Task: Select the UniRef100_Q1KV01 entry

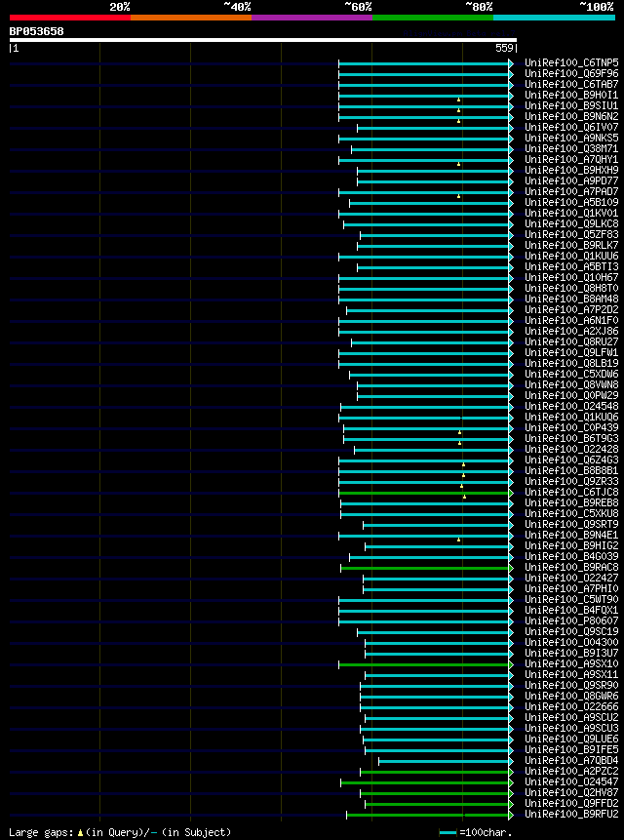Action: pyautogui.click(x=571, y=213)
